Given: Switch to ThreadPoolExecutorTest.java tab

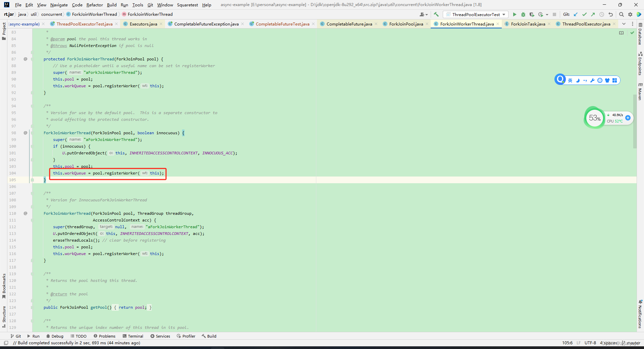Looking at the screenshot, I should click(x=84, y=24).
